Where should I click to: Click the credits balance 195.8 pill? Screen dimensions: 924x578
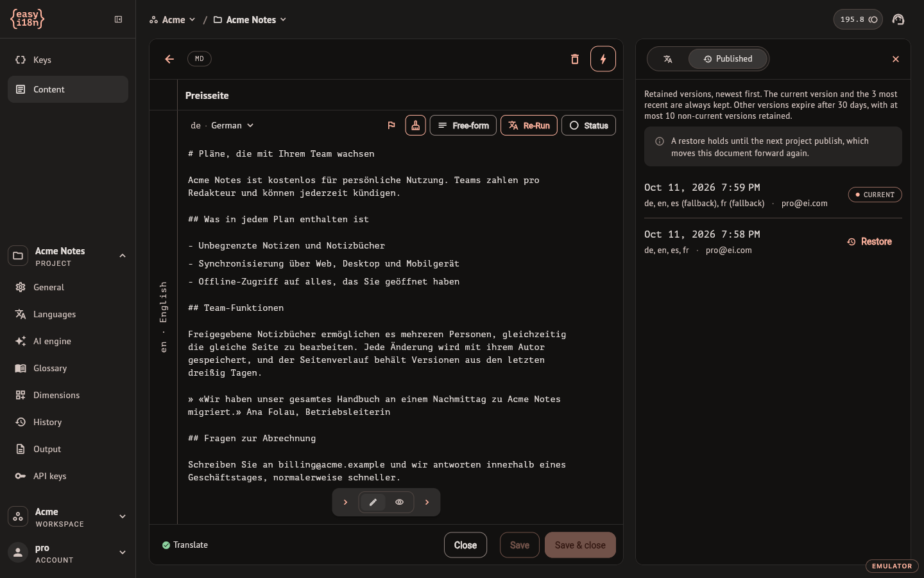(x=858, y=19)
